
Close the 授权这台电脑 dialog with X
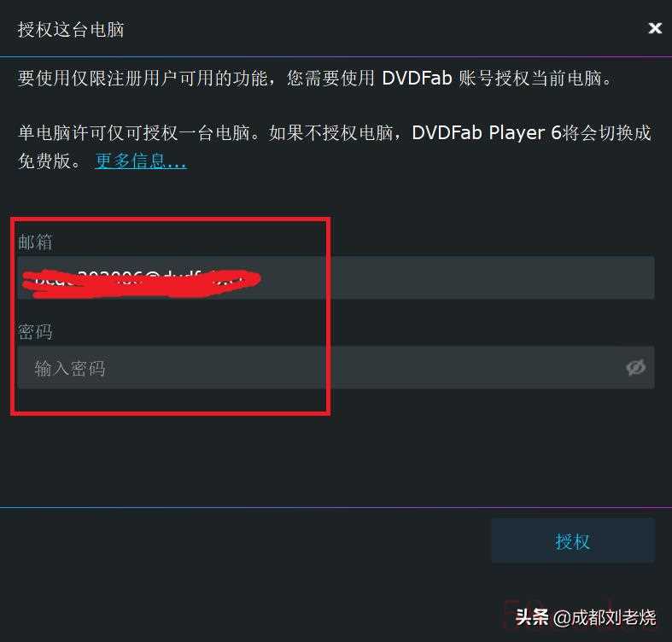click(655, 28)
